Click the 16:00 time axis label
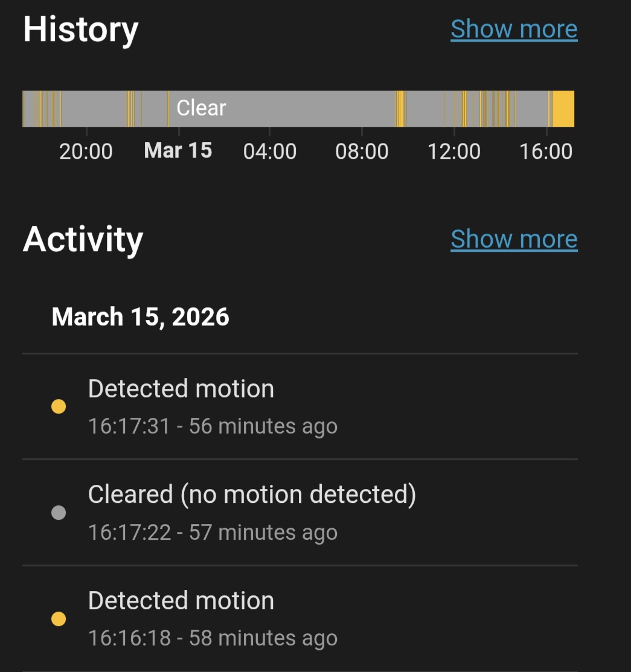 [x=546, y=151]
